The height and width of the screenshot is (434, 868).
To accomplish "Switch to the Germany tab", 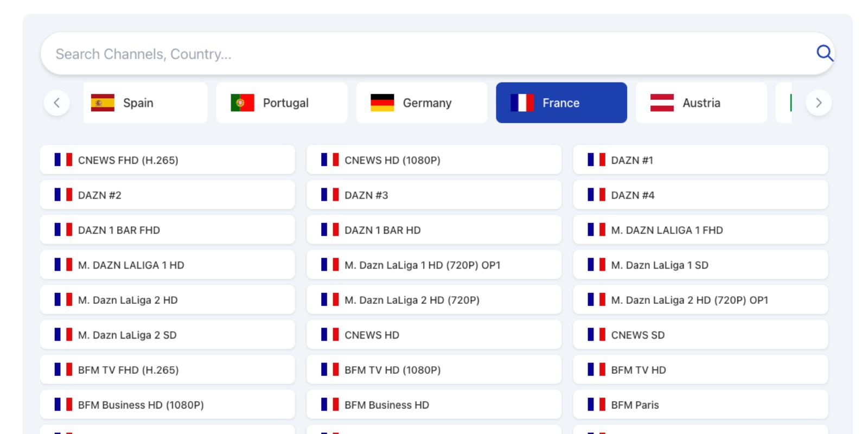I will click(422, 103).
